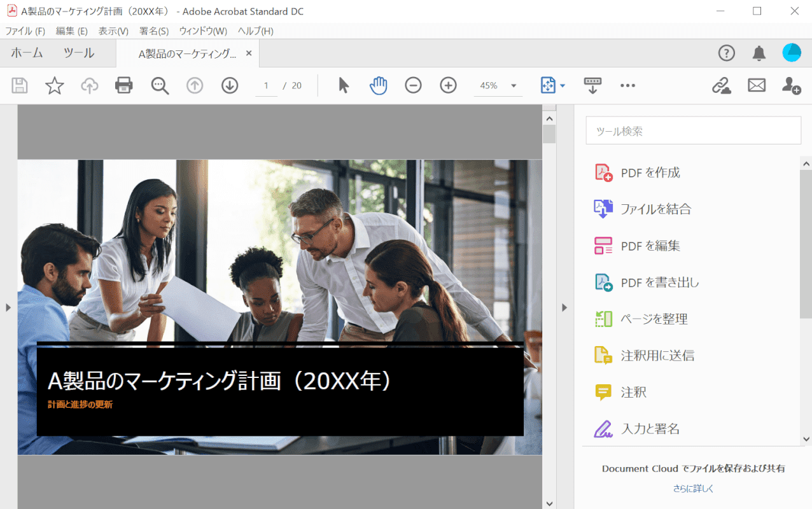
Task: Collapse the right tools pane arrow
Action: tap(564, 307)
